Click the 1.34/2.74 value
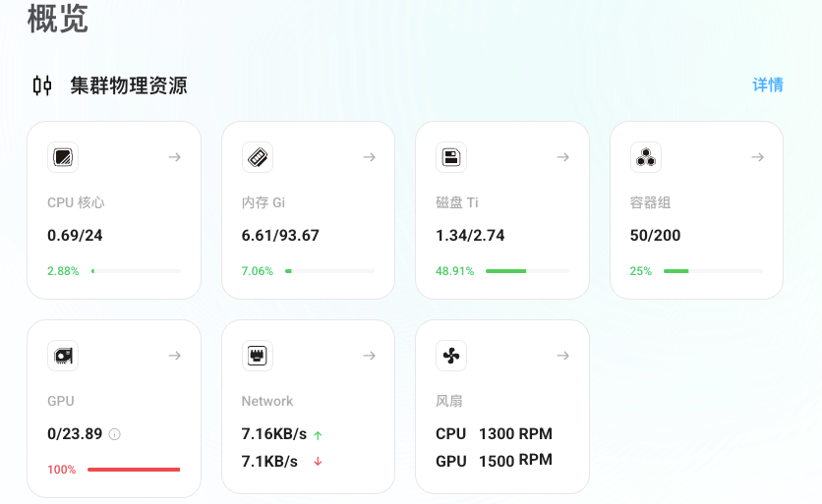The width and height of the screenshot is (822, 504). click(470, 235)
